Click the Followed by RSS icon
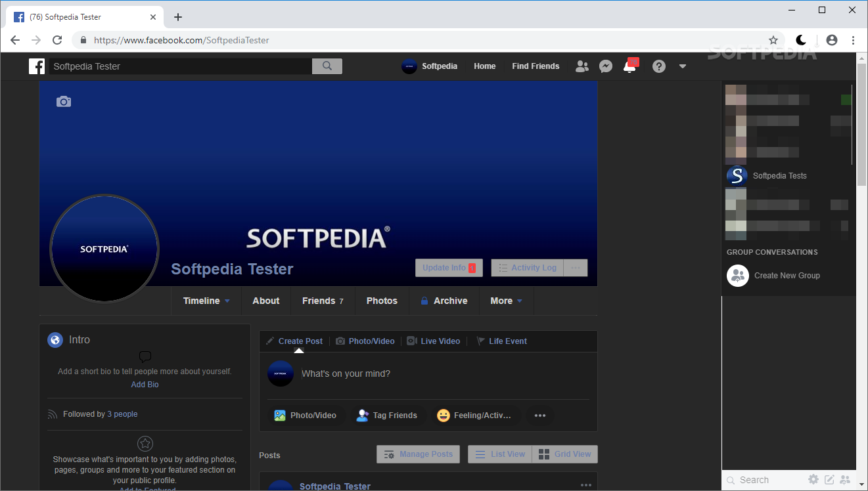The width and height of the screenshot is (868, 491). tap(53, 415)
